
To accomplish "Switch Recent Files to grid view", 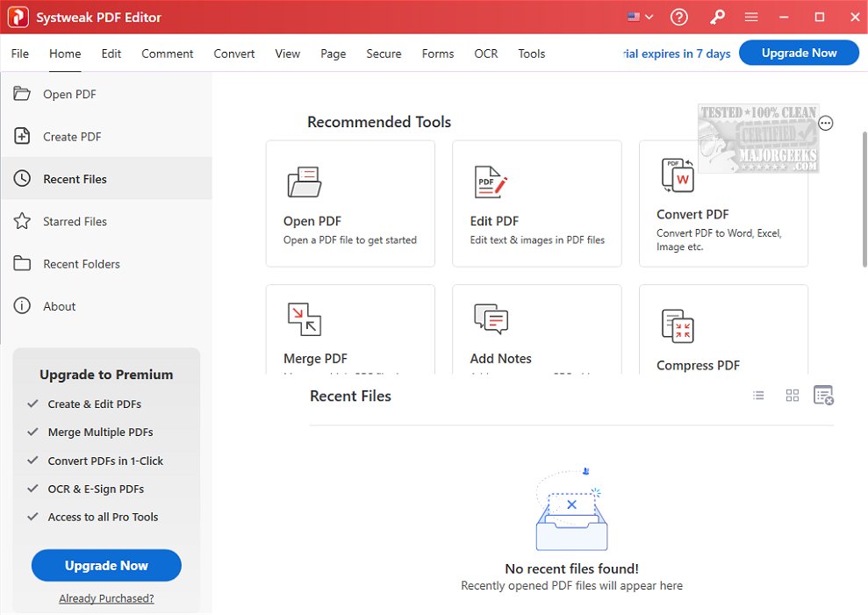I will pyautogui.click(x=792, y=395).
